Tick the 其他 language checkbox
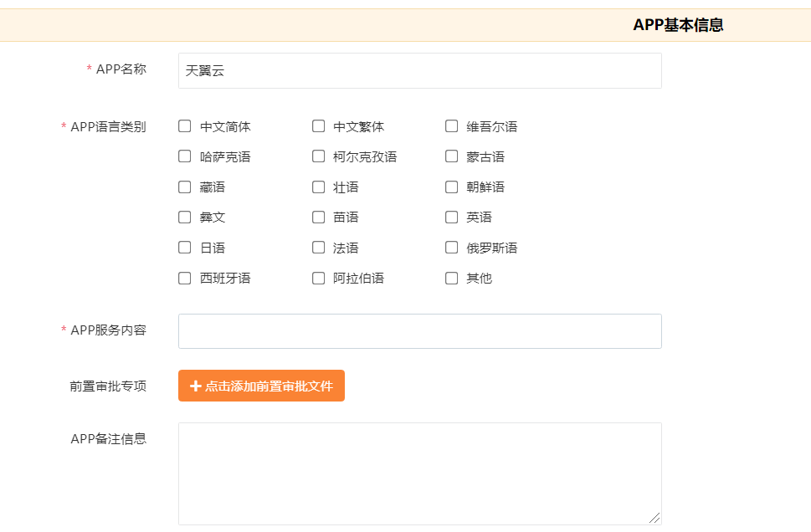 click(x=452, y=279)
